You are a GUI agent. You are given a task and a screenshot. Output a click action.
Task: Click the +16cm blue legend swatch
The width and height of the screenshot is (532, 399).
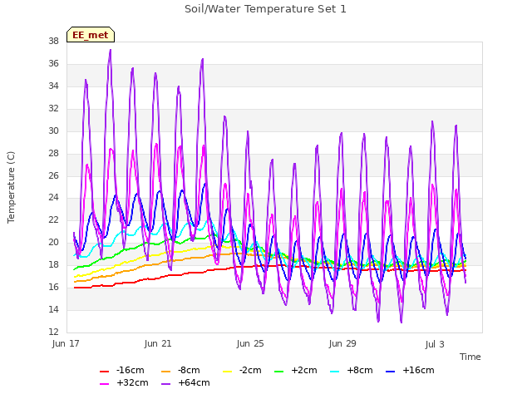point(390,372)
